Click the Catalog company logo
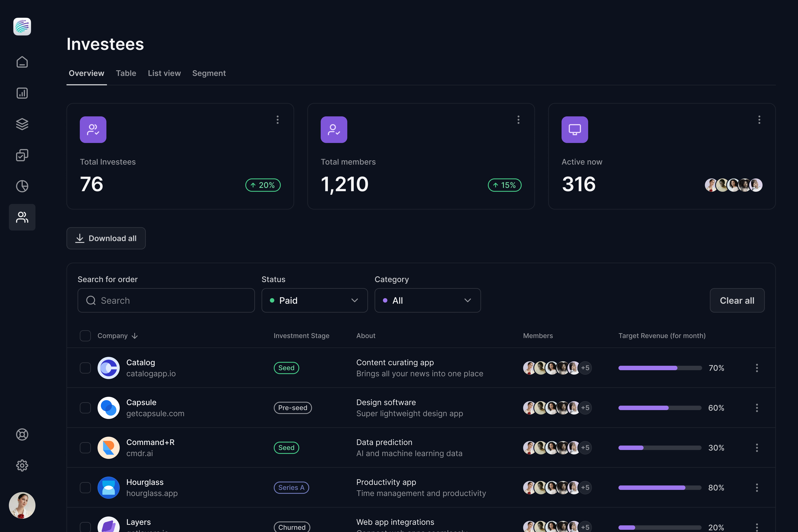 pyautogui.click(x=109, y=368)
